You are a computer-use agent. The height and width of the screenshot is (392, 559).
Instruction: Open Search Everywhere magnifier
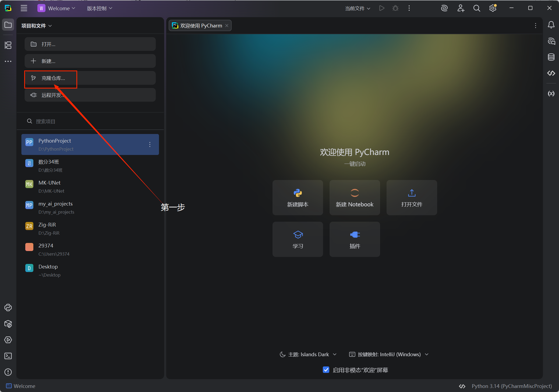[x=477, y=8]
